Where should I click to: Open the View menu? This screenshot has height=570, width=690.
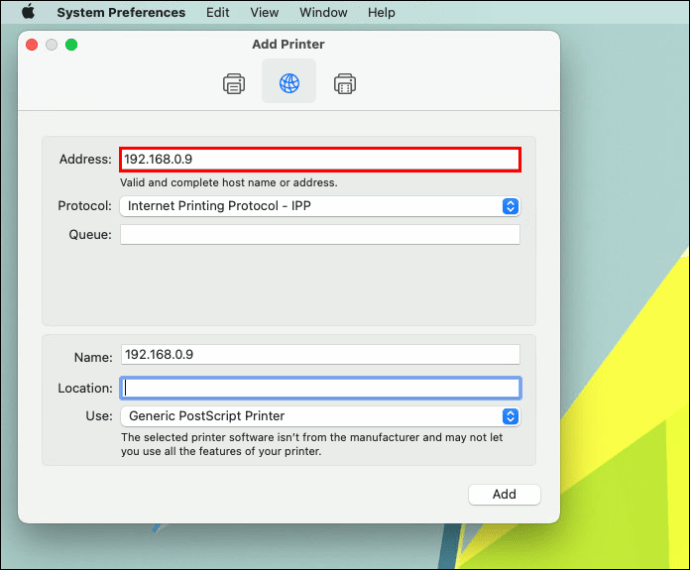pos(264,13)
